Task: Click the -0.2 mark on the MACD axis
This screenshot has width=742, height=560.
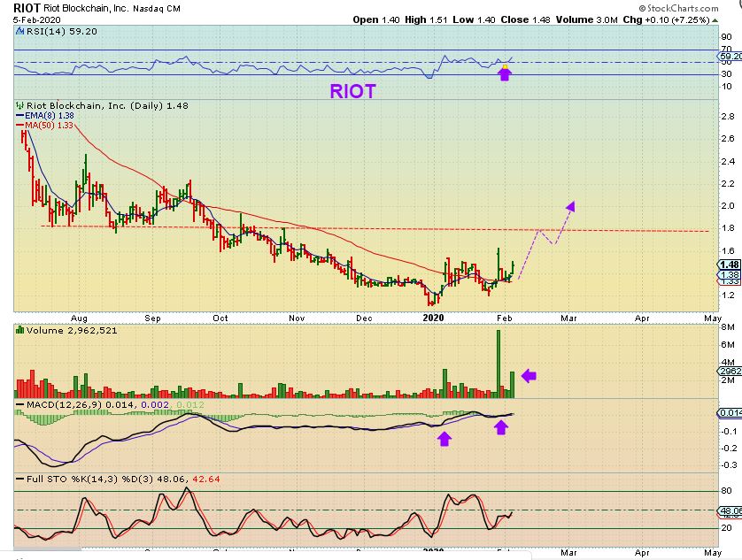Action: tap(729, 449)
